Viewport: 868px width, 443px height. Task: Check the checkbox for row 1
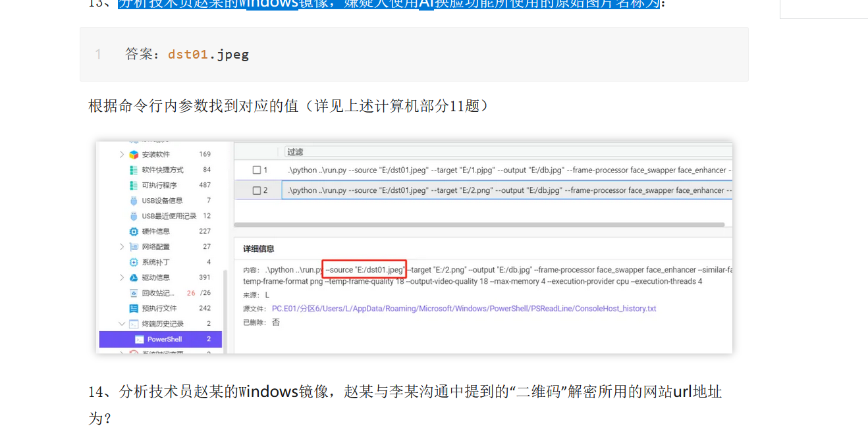[257, 170]
